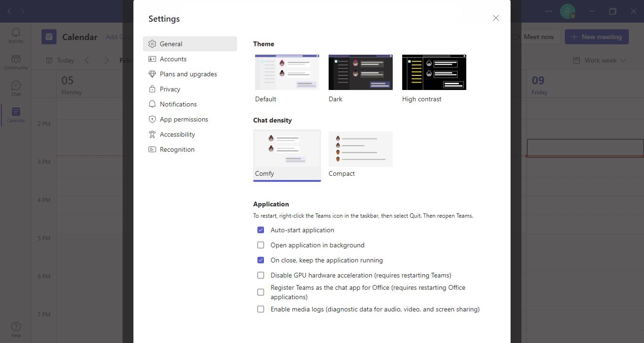This screenshot has height=343, width=644.
Task: Enable Open application in background
Action: (x=261, y=245)
